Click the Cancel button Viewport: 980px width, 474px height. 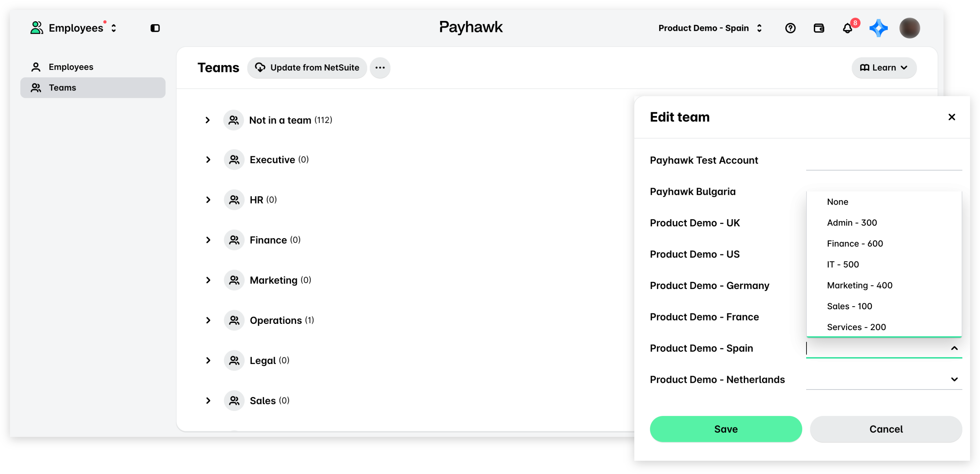(x=886, y=429)
